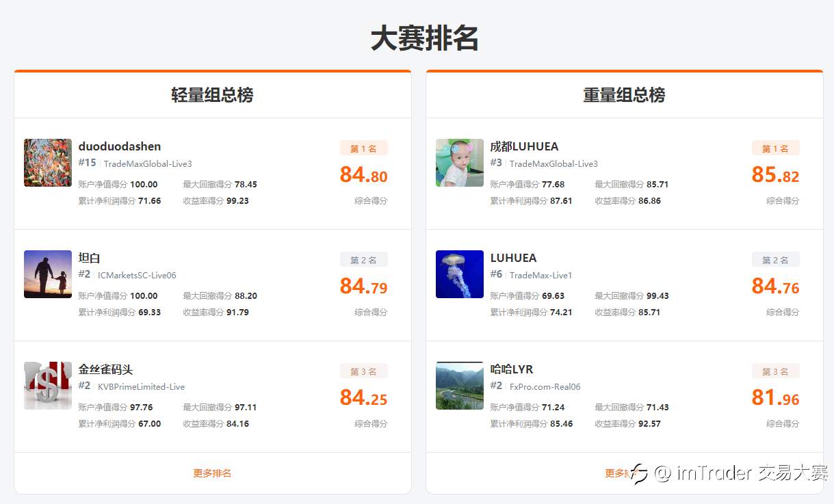Screen dimensions: 834x504
Task: Click the ICMarketsSC-Live06 account label
Action: tap(137, 275)
